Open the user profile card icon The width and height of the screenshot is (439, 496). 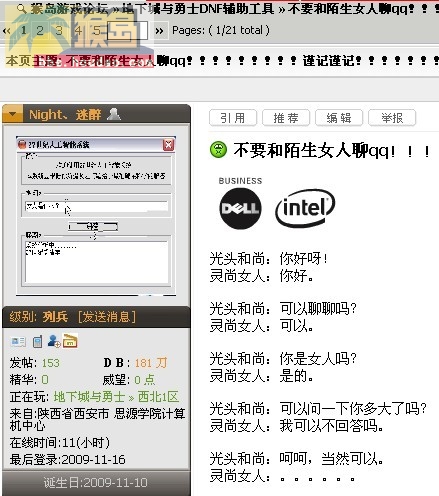tap(18, 341)
